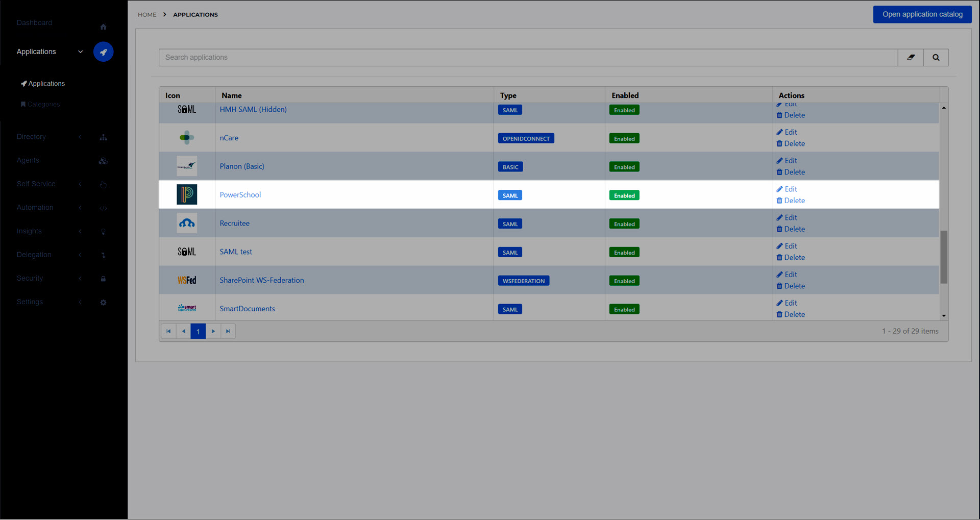
Task: Open the PowerSchool application link
Action: 240,194
